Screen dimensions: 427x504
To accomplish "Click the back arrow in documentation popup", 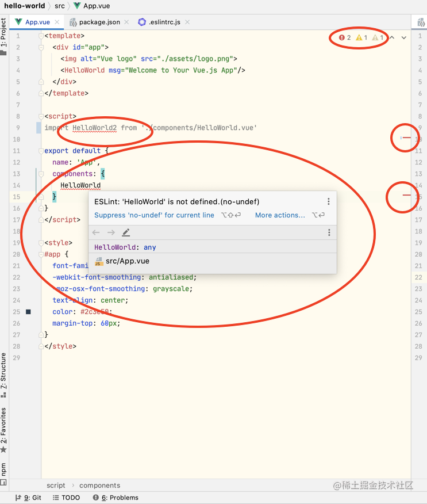I will coord(96,232).
